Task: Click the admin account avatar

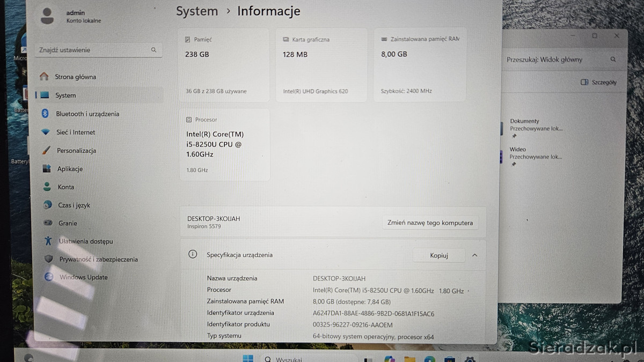Action: click(47, 16)
